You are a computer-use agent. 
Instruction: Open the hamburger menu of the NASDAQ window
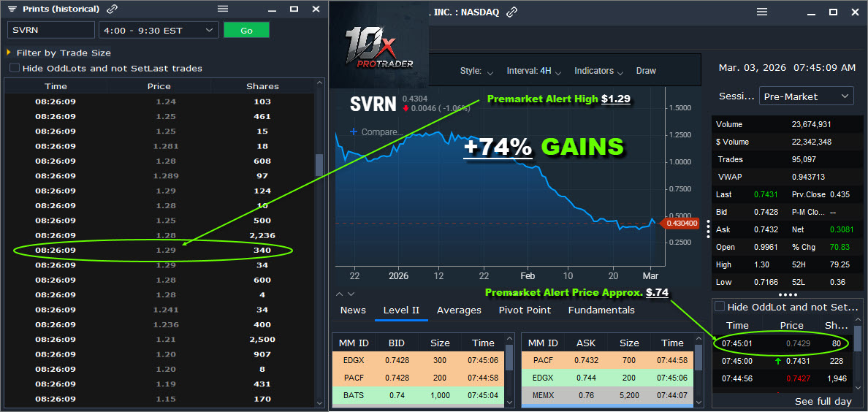click(761, 12)
